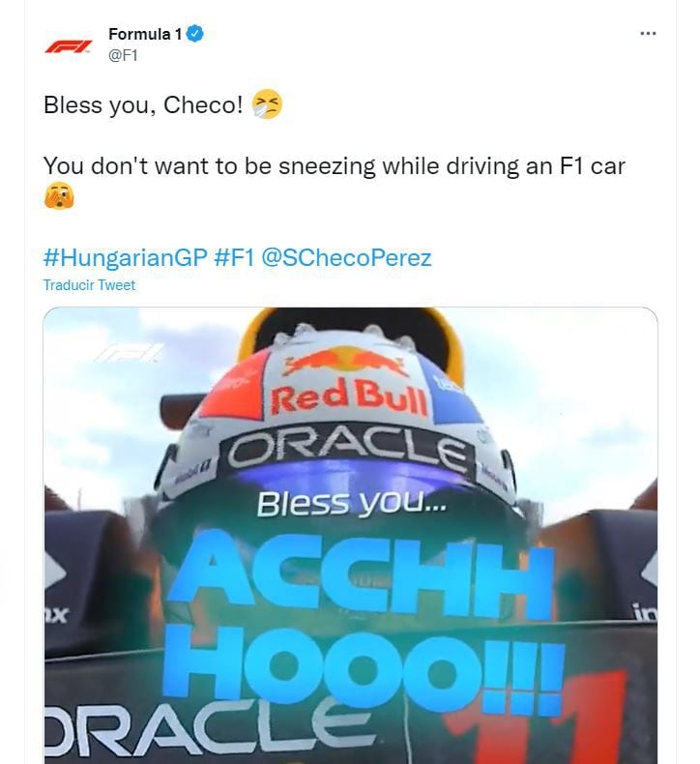The height and width of the screenshot is (764, 700).
Task: Click the blue verified badge
Action: [x=194, y=34]
